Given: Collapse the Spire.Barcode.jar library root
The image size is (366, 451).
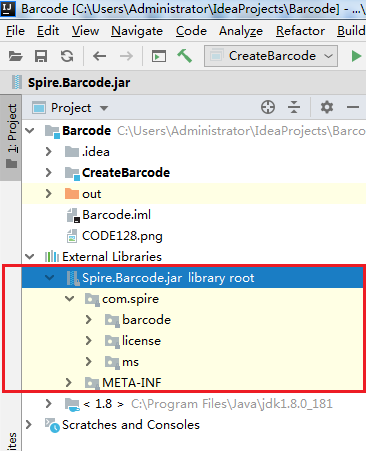Looking at the screenshot, I should pos(50,278).
